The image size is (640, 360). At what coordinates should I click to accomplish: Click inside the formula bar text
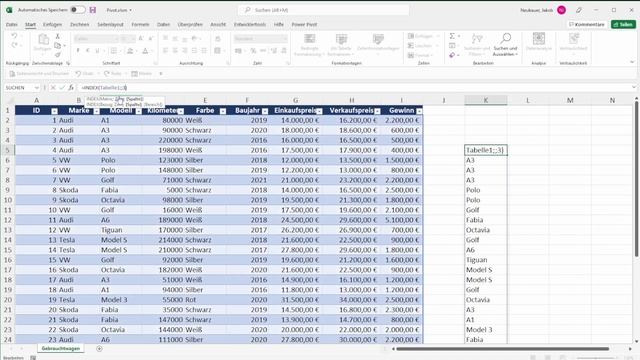point(104,87)
